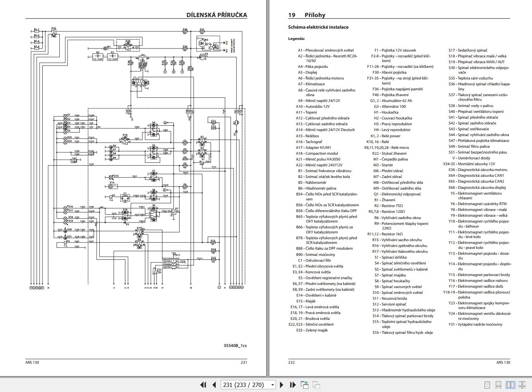This screenshot has width=532, height=392.
Task: Toggle the highlighted two-page facing view
Action: [509, 385]
